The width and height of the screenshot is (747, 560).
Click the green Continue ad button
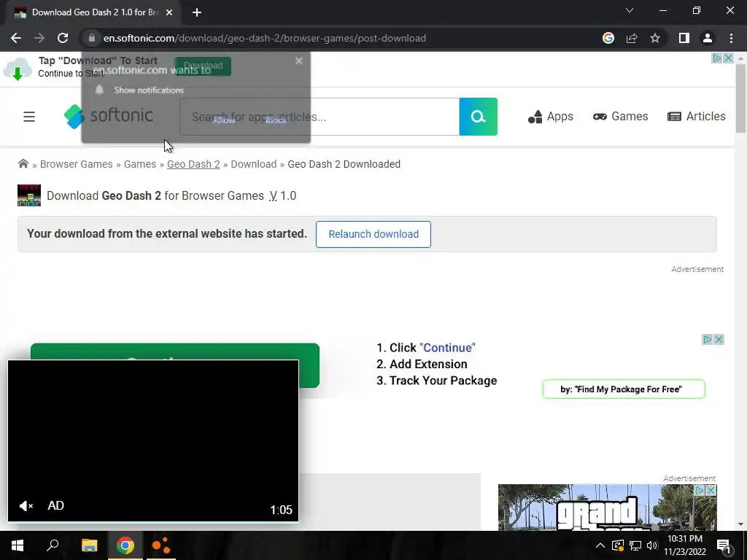click(x=175, y=351)
